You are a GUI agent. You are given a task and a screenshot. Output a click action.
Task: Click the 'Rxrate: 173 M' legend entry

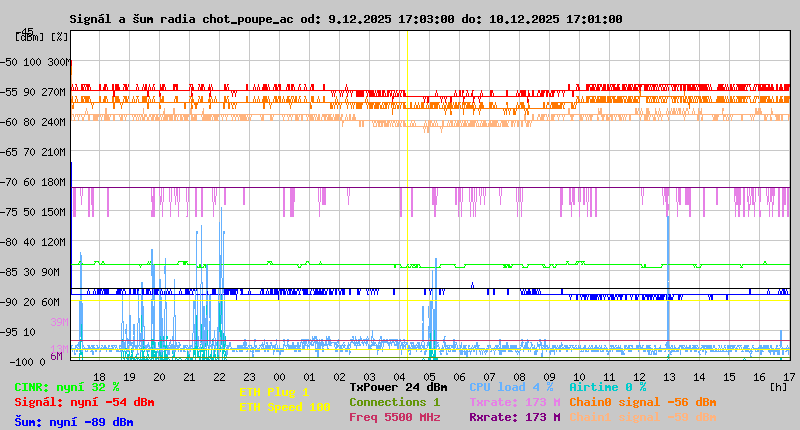[515, 417]
